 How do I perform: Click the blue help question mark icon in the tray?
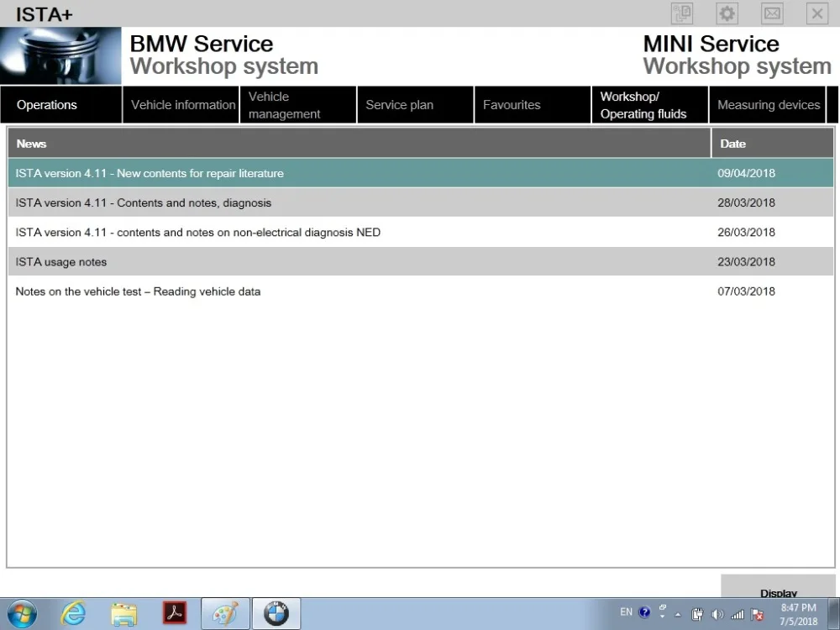coord(644,612)
